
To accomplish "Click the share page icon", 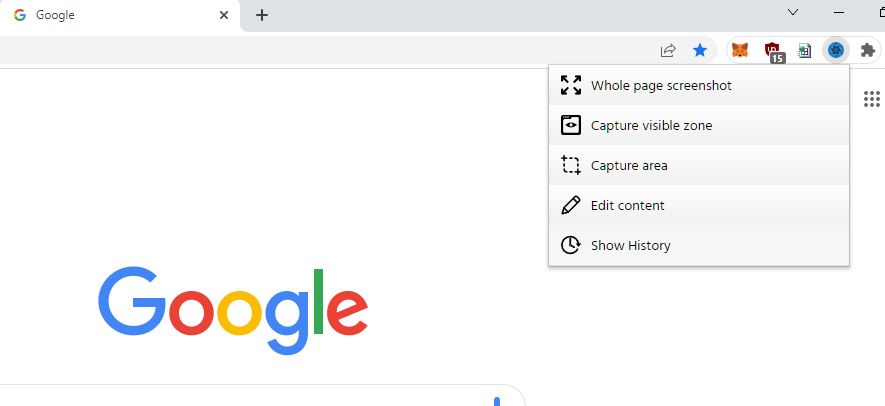I will point(668,50).
